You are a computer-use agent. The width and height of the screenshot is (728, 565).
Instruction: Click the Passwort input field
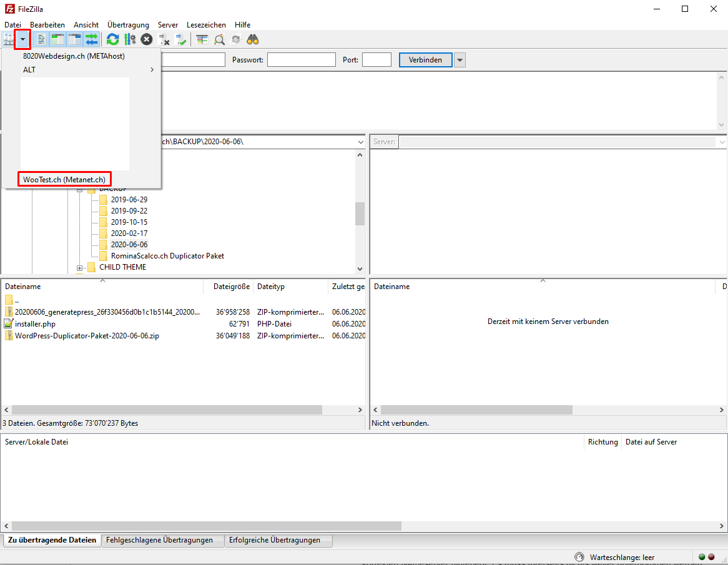tap(302, 60)
